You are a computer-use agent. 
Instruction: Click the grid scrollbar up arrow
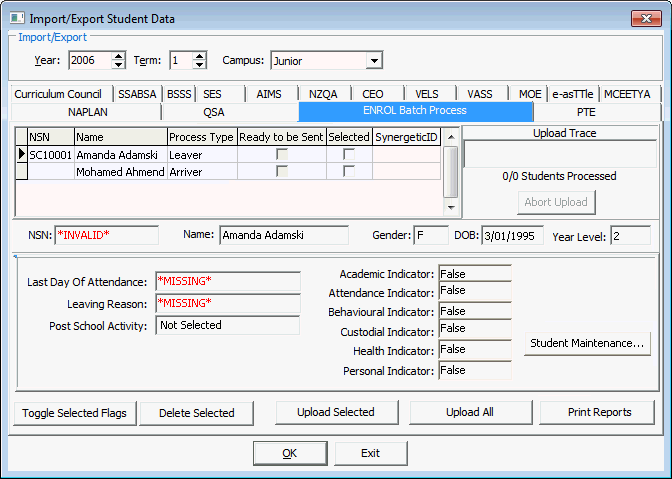point(450,137)
